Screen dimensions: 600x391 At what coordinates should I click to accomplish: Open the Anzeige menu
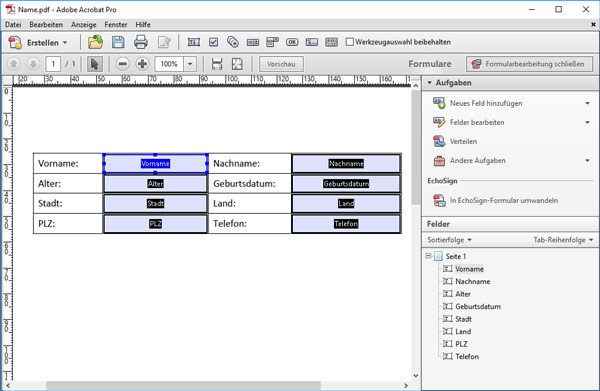83,24
